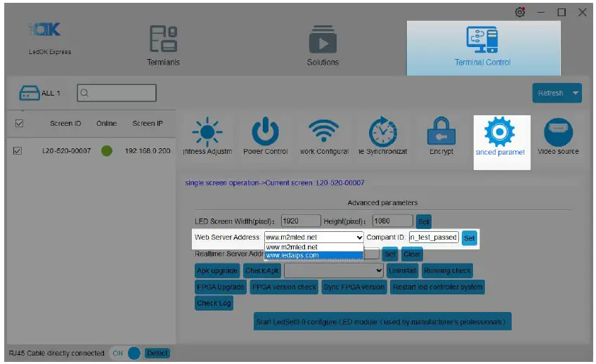Open the Web Server Address combo box

pos(313,237)
